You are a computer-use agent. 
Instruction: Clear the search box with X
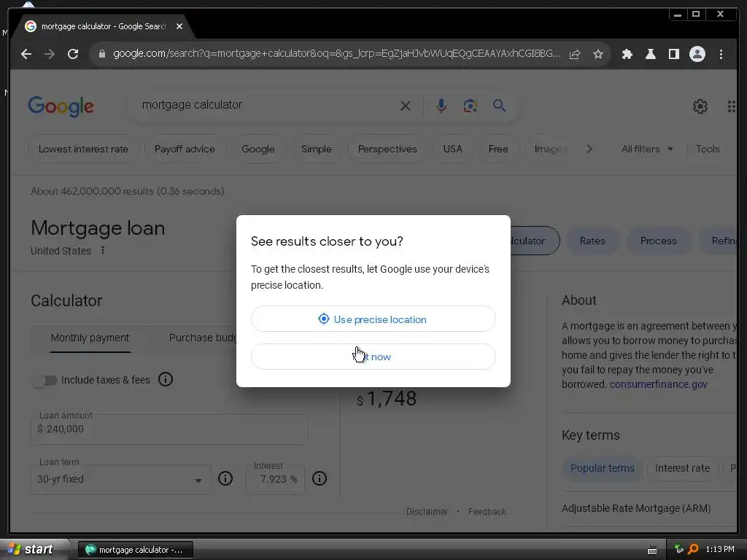406,106
